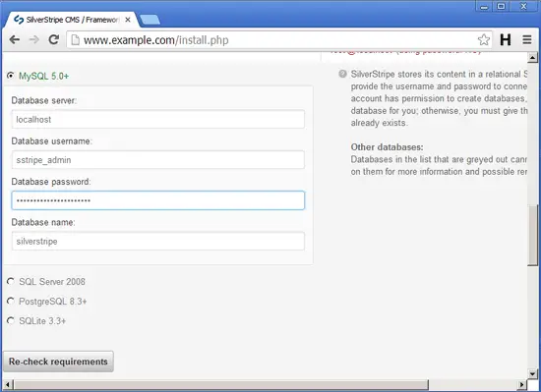Focus the Database server field

tap(158, 119)
